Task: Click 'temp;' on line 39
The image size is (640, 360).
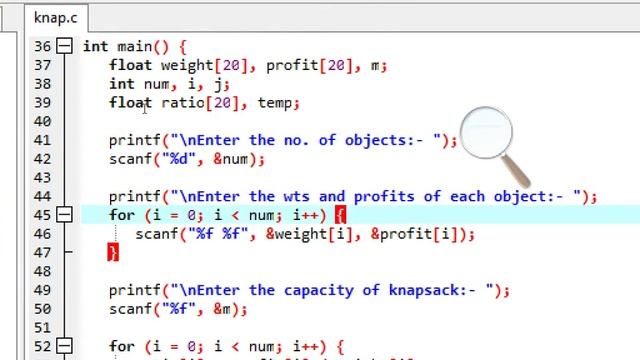Action: pyautogui.click(x=279, y=103)
